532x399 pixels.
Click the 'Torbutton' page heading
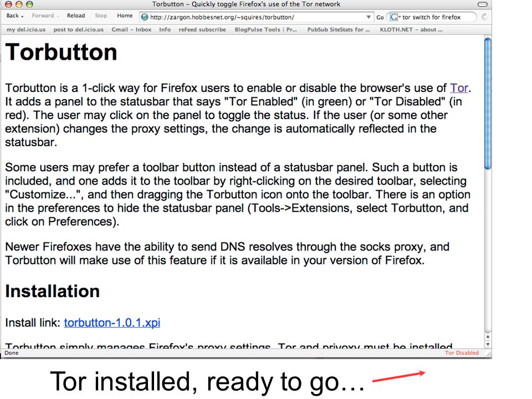[61, 52]
